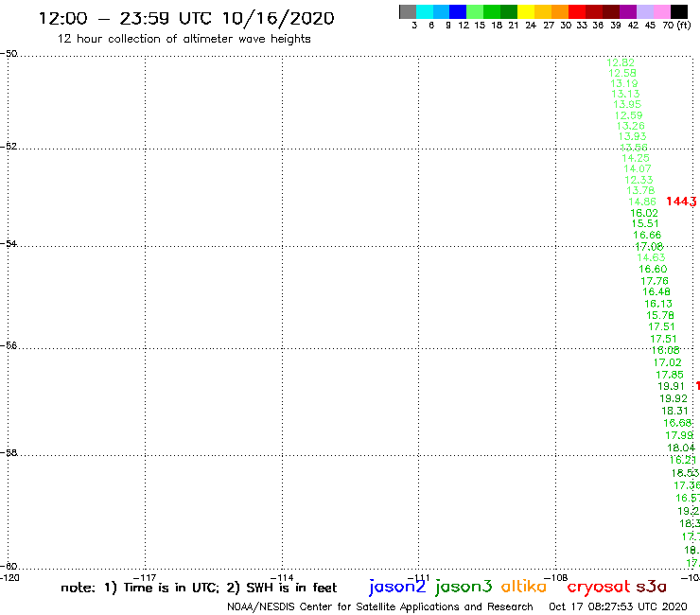This screenshot has height=615, width=700.
Task: Click the wave height reading 16.48
Action: tap(656, 291)
